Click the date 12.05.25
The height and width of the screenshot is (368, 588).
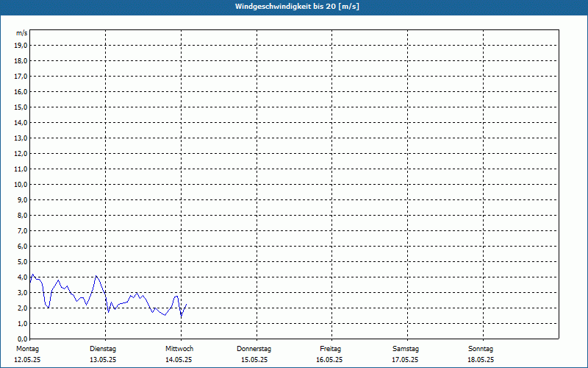click(x=27, y=360)
